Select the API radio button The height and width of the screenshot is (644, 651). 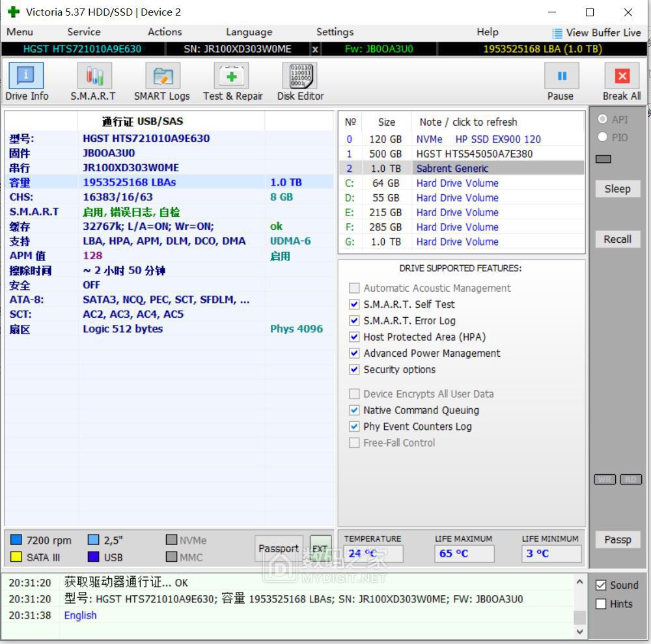[602, 119]
